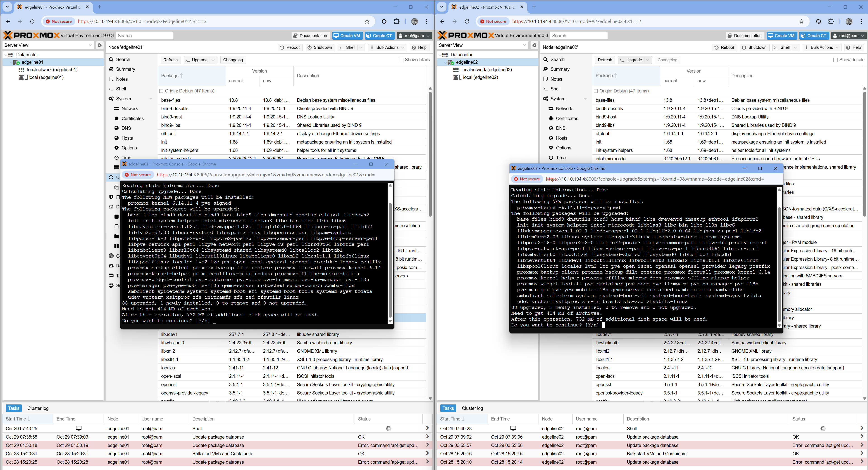Reload the edgeline01 browser page
This screenshot has width=868, height=470.
[32, 21]
